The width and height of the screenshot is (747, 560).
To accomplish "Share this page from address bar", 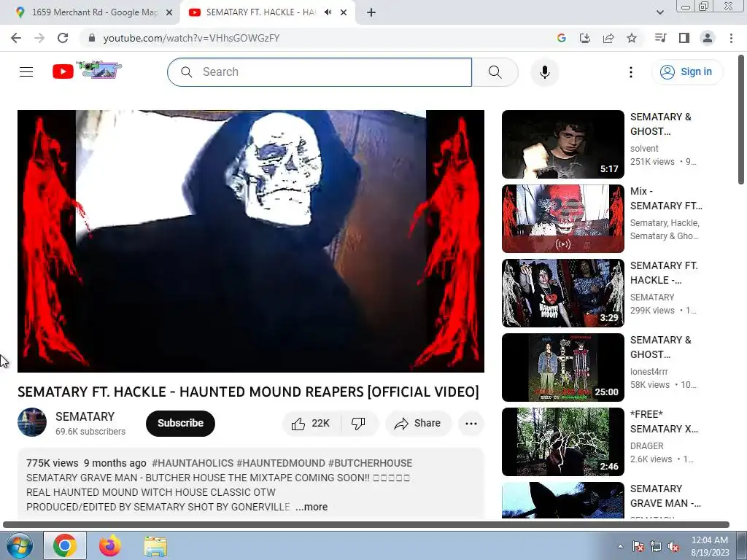I will pyautogui.click(x=608, y=38).
